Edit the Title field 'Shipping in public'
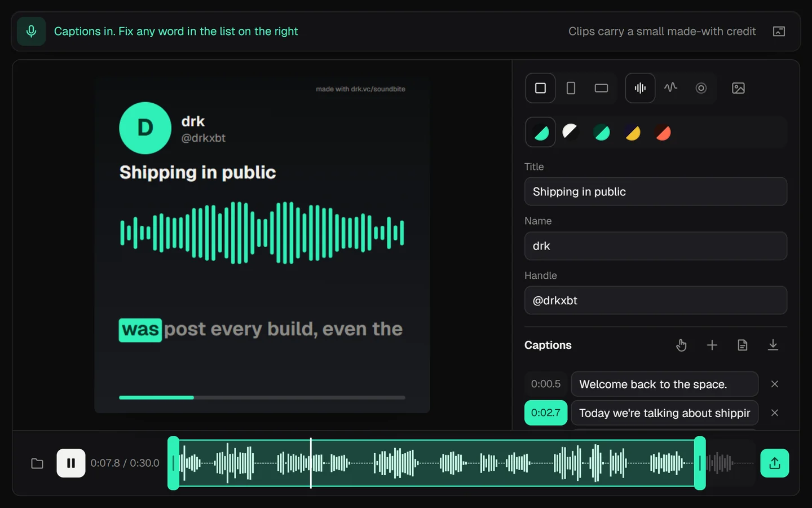Viewport: 812px width, 508px height. pos(656,191)
